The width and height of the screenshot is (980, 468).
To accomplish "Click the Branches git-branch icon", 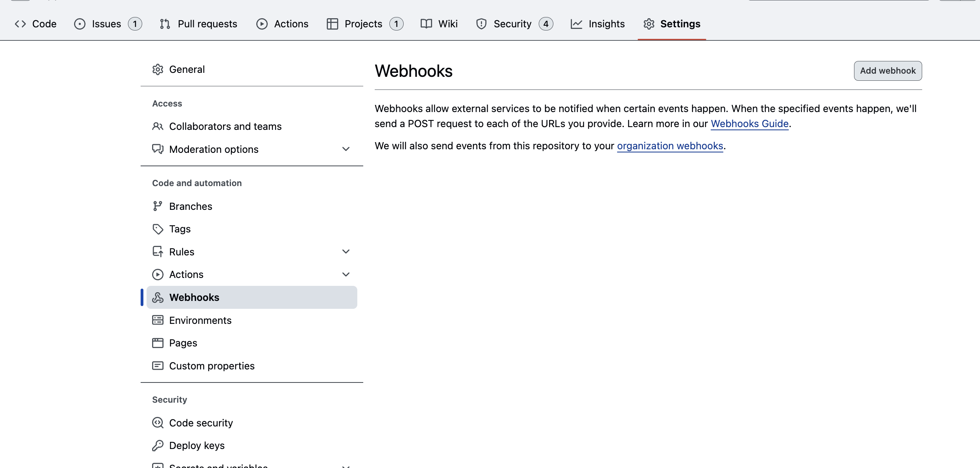I will click(x=158, y=206).
